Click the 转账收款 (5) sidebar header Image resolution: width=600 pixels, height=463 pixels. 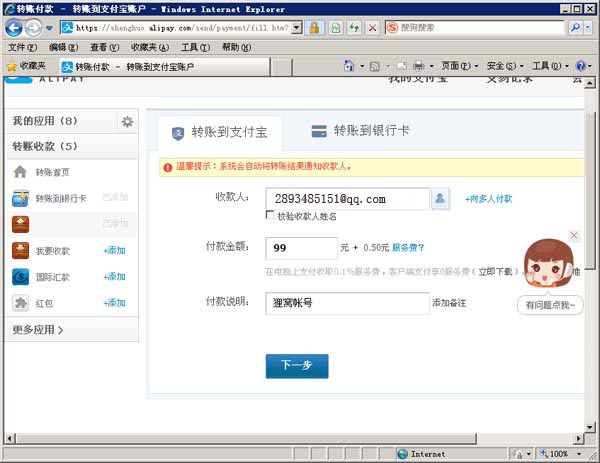72,146
